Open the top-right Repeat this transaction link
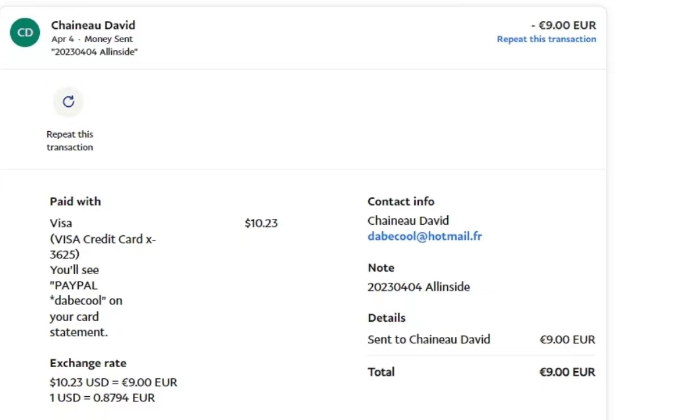 [x=546, y=39]
